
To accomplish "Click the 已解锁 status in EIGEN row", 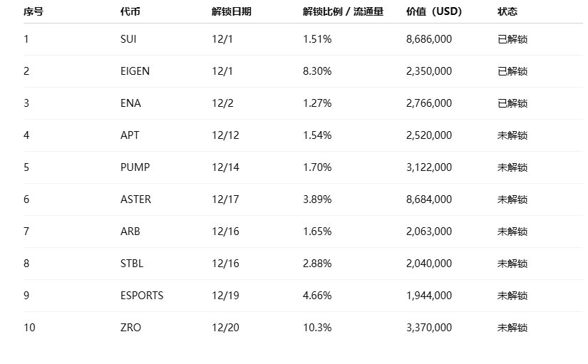I will click(x=512, y=71).
